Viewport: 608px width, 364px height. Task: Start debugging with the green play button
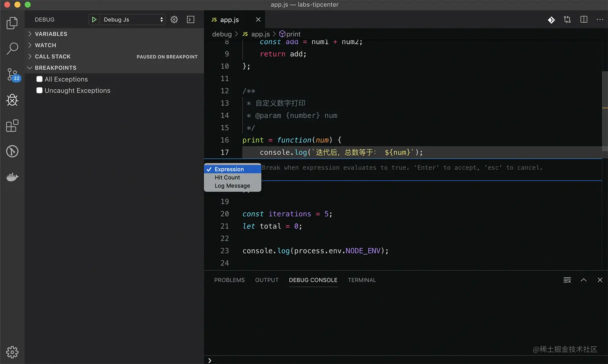[94, 20]
